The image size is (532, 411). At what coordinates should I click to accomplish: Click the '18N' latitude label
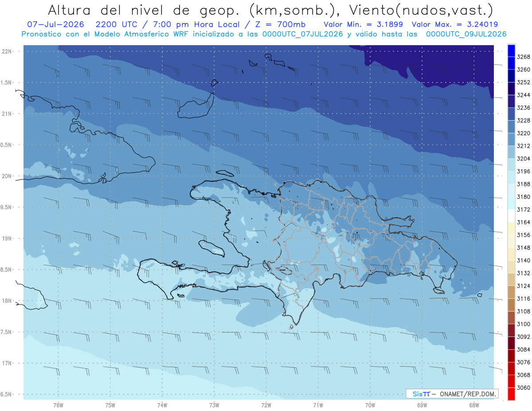click(7, 301)
